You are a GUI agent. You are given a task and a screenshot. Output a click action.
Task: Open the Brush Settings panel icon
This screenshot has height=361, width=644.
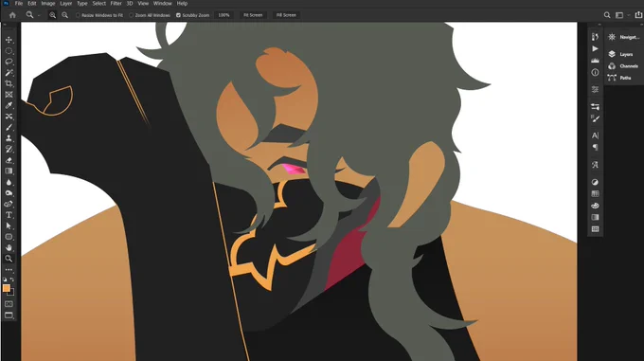pos(595,118)
